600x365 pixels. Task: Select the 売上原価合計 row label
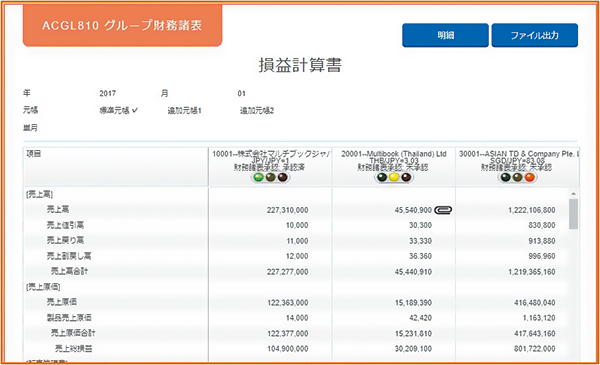(73, 333)
